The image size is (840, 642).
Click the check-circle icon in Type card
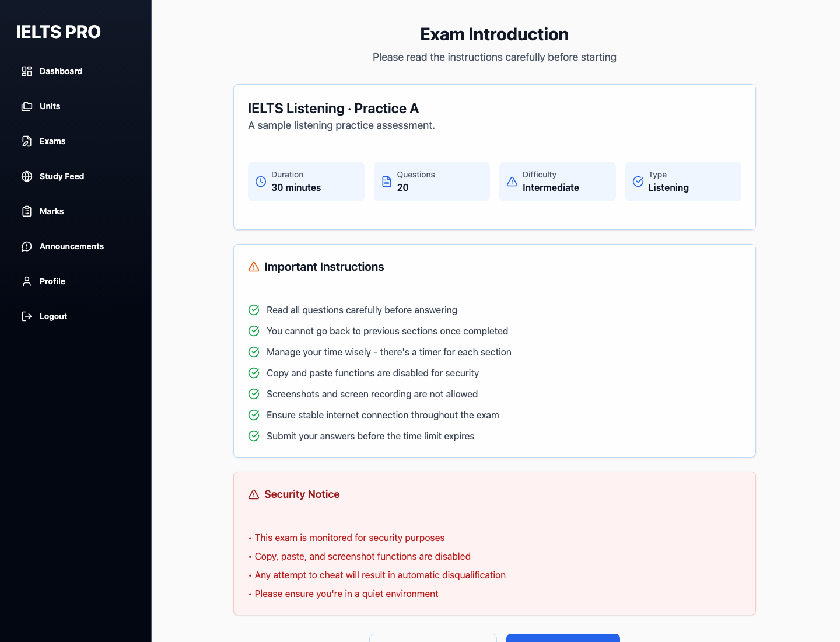click(x=638, y=182)
